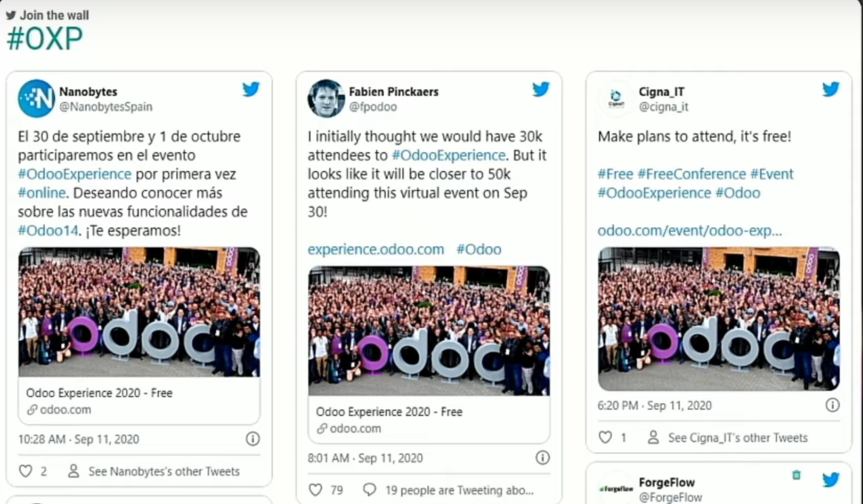Open info icon on the Nanobytes tweet
The height and width of the screenshot is (504, 863).
(x=252, y=438)
